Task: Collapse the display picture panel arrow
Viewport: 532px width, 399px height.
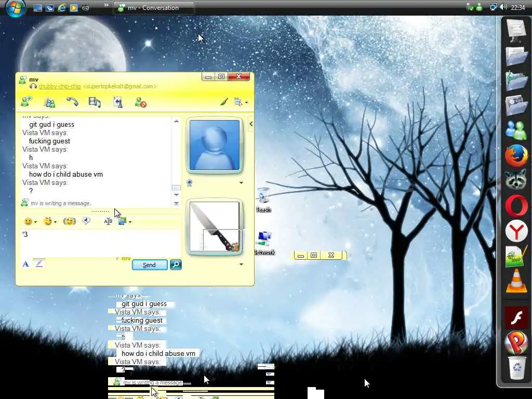Action: [x=251, y=124]
